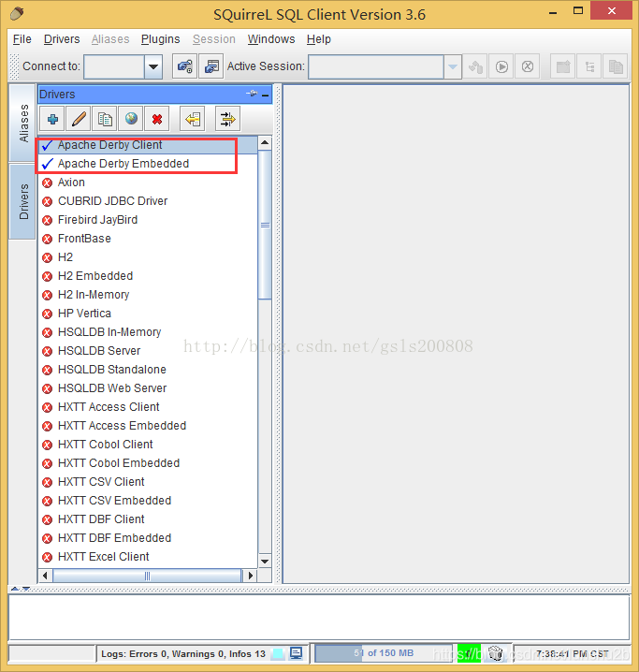Open the File menu
The width and height of the screenshot is (639, 672).
tap(22, 39)
